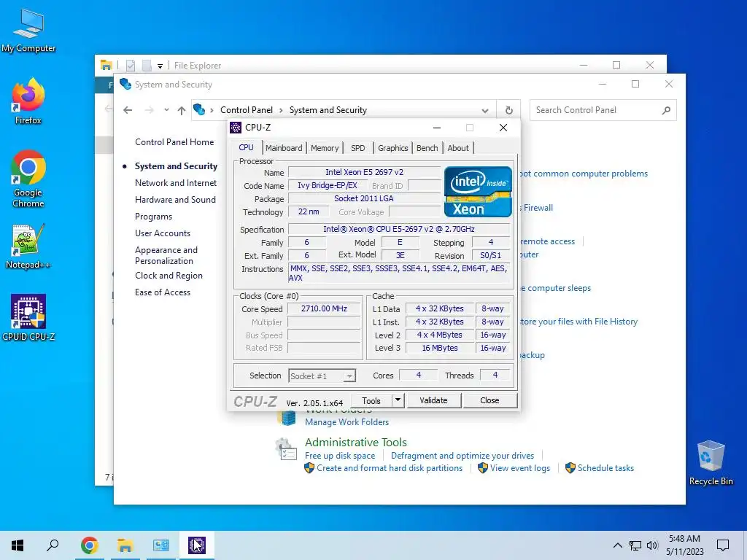The image size is (747, 560).
Task: Open View event logs link
Action: [519, 468]
